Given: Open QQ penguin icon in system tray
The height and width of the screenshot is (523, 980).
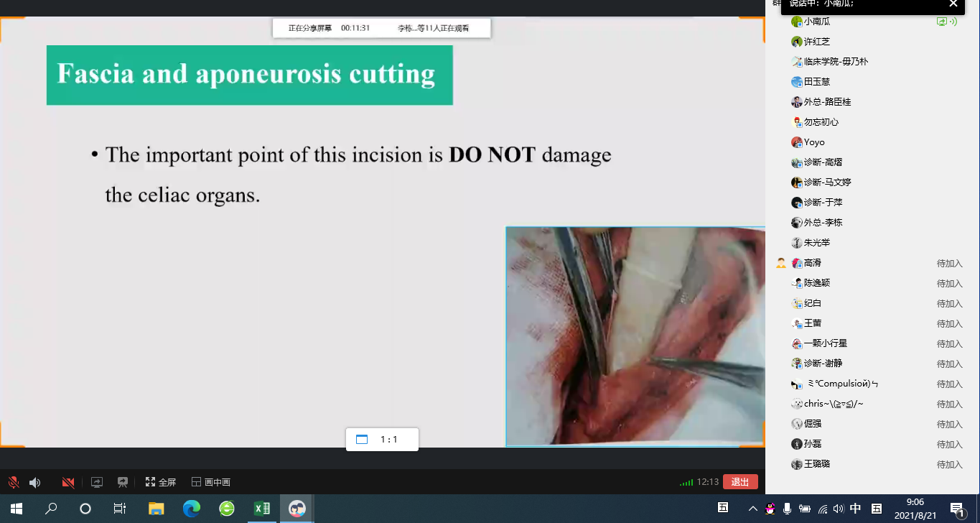Looking at the screenshot, I should (770, 509).
